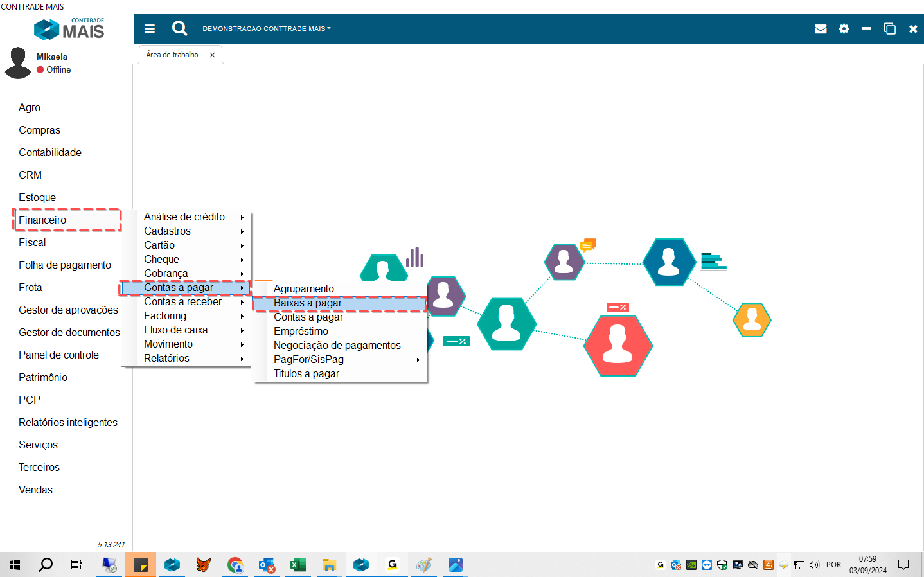This screenshot has height=577, width=924.
Task: Open the Terceiros module
Action: (39, 468)
